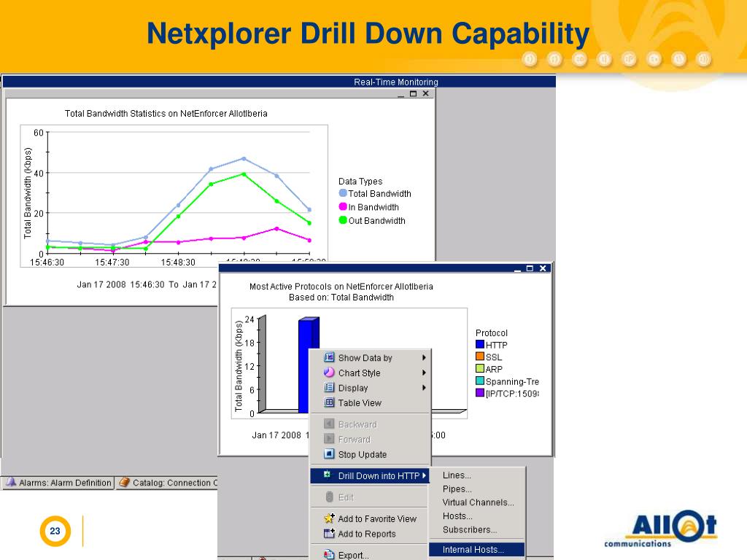Click the Catalog book icon in bottom tab
Viewport: 747px width, 560px height.
pyautogui.click(x=124, y=482)
